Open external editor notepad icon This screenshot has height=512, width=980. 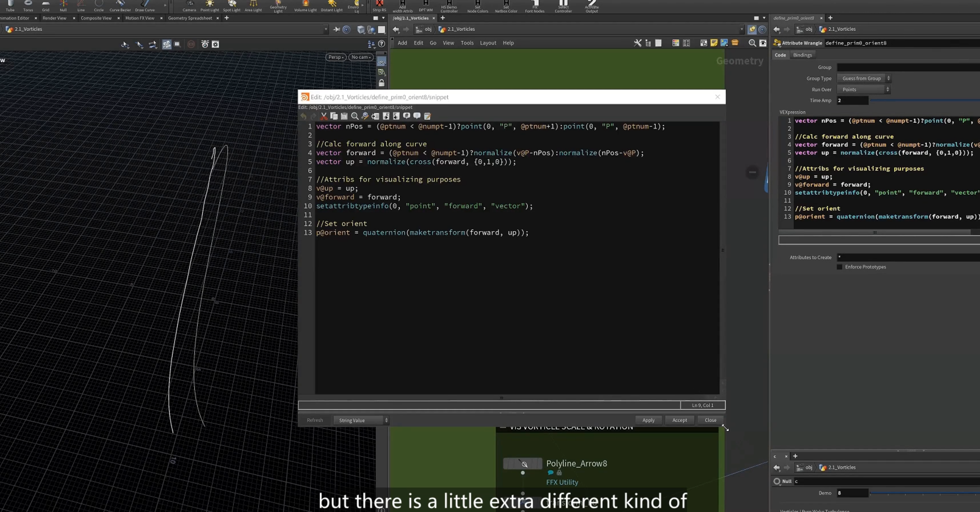[x=427, y=116]
